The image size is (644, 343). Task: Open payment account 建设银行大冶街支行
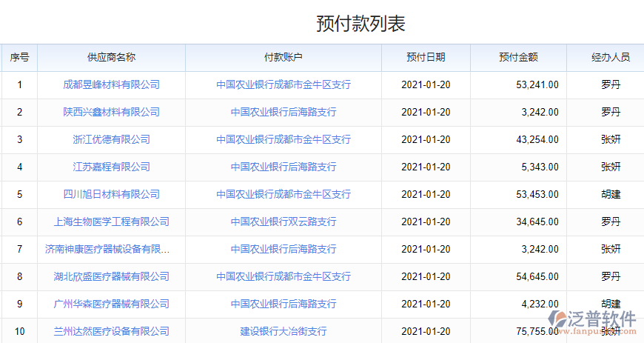(284, 331)
